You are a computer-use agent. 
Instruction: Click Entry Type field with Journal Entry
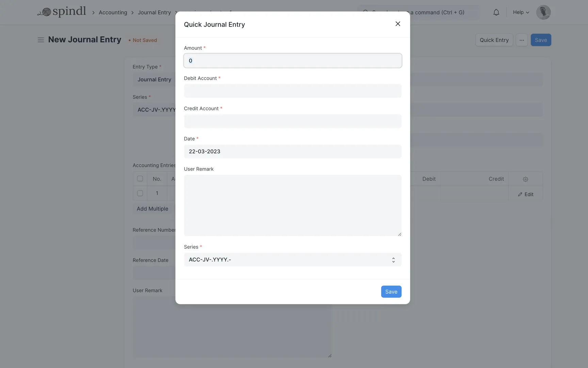(x=154, y=79)
